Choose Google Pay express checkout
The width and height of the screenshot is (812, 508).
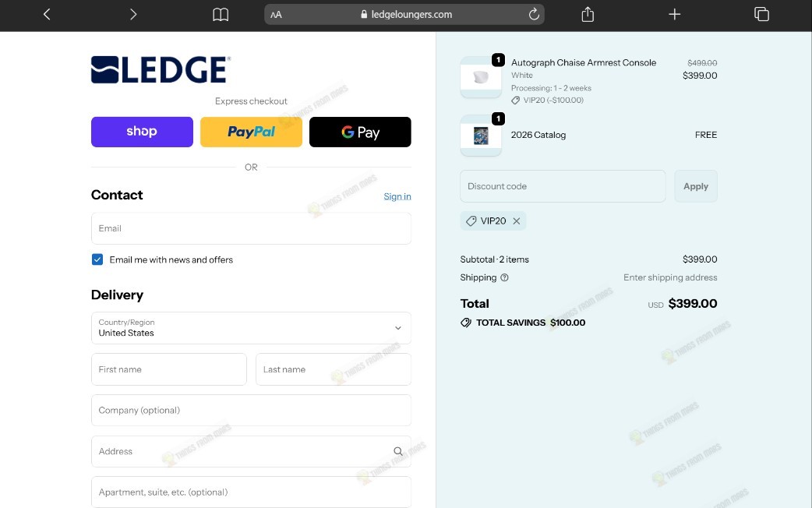click(x=360, y=132)
